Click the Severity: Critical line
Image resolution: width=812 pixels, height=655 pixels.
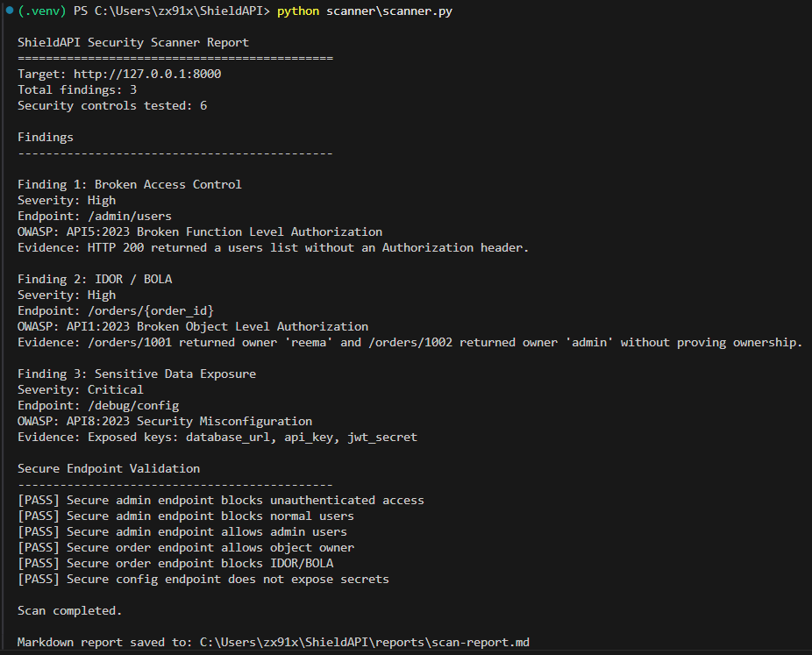point(81,389)
